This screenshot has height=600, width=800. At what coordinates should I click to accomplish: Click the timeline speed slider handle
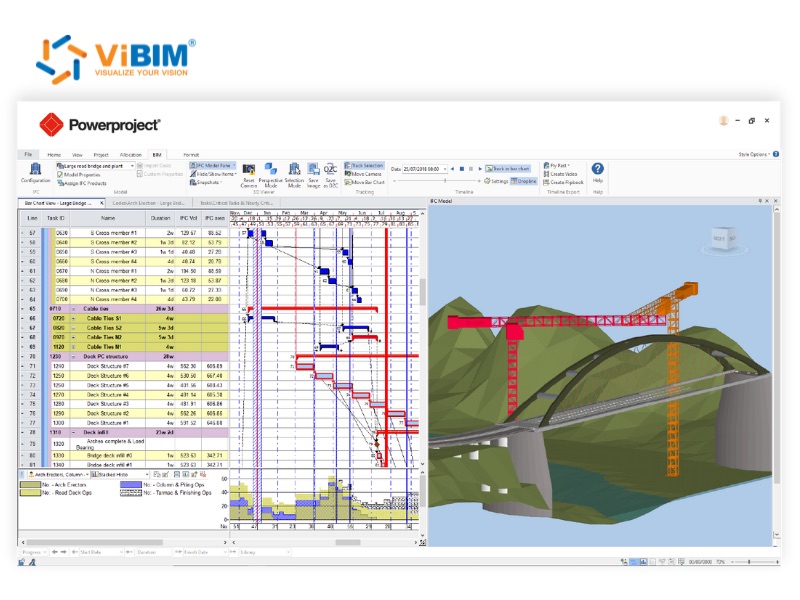tap(445, 181)
